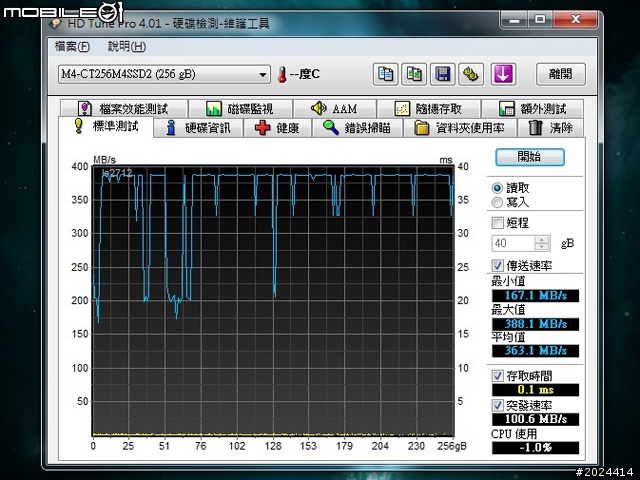Click the AAM speaker icon
Image resolution: width=640 pixels, height=480 pixels.
318,108
